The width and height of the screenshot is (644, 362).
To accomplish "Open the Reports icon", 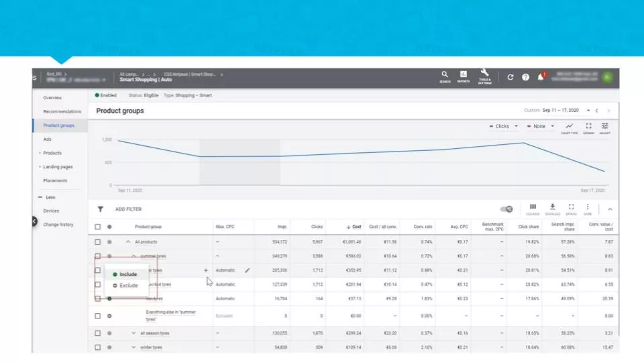I will tap(464, 76).
